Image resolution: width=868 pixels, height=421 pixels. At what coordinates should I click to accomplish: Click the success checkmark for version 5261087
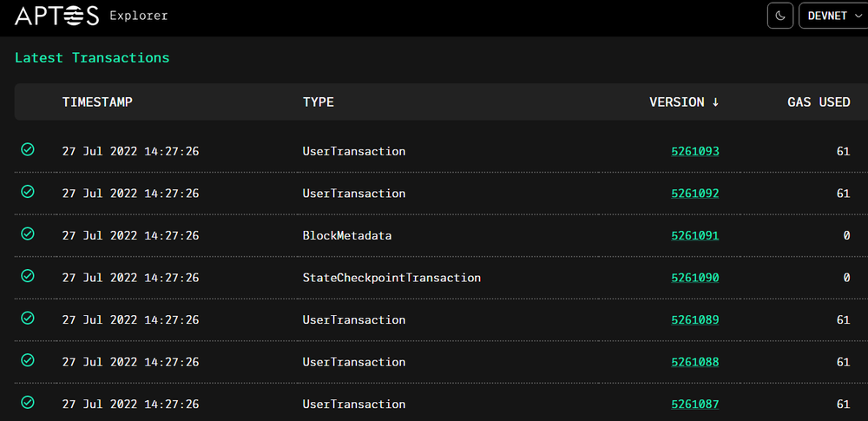point(28,403)
